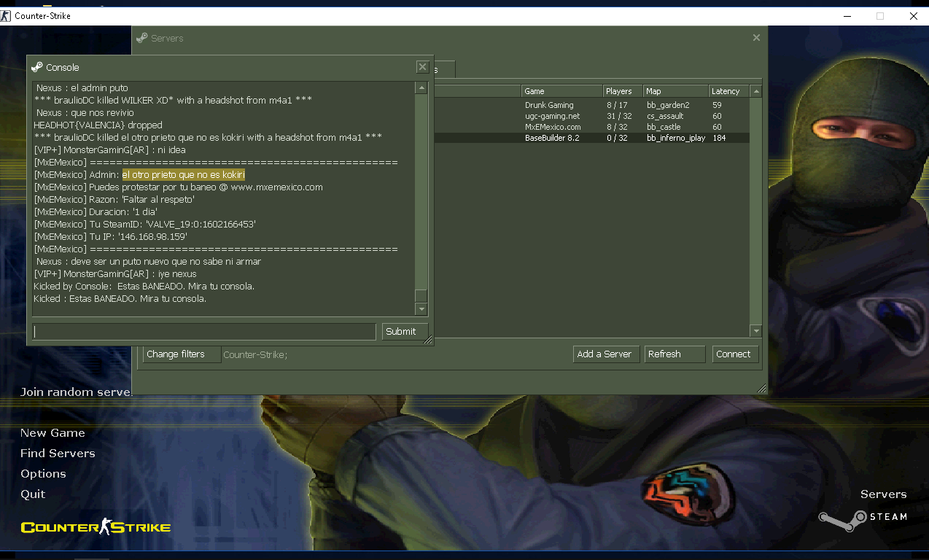Click the Counter-Strike title bar app icon
This screenshot has height=560, width=929.
coord(6,16)
